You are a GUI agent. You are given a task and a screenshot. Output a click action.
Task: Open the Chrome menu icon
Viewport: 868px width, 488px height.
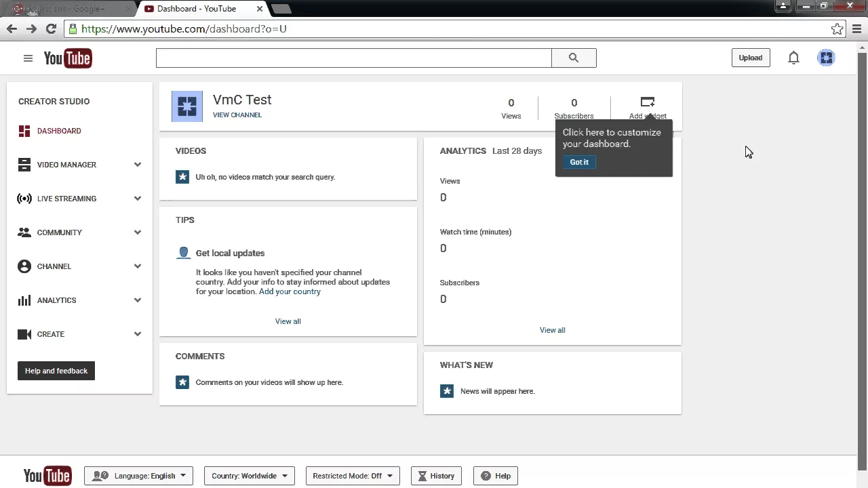(856, 29)
